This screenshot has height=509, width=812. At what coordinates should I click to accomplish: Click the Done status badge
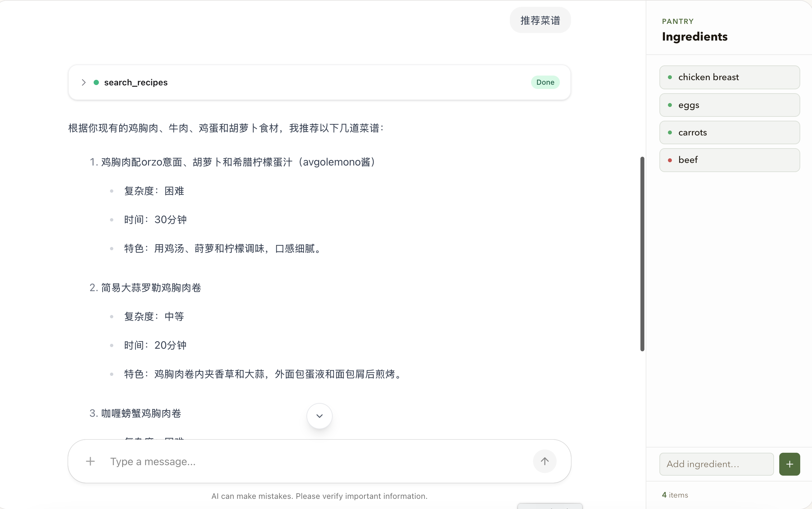point(545,82)
